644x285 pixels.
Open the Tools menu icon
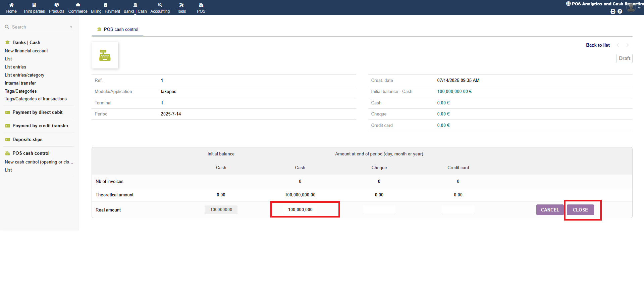[181, 5]
